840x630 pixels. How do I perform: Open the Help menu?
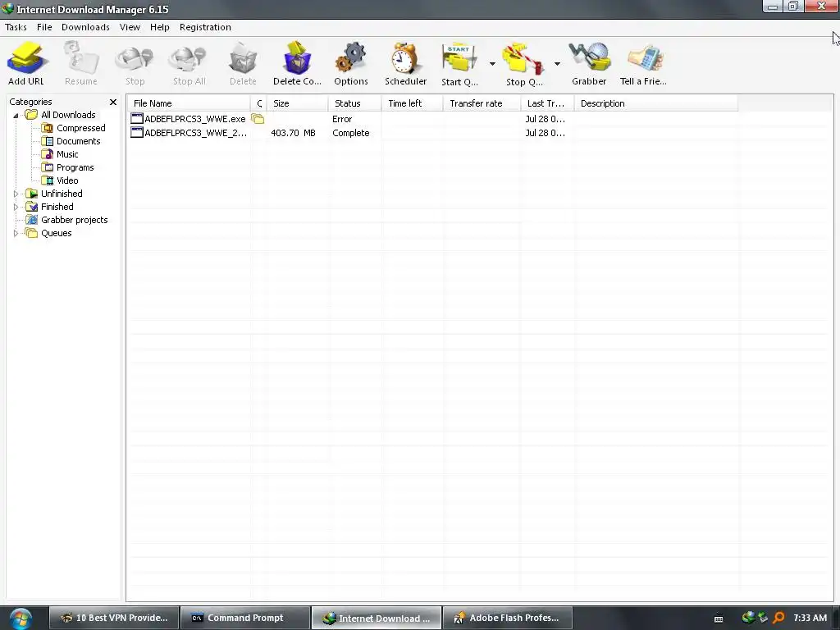click(x=160, y=27)
